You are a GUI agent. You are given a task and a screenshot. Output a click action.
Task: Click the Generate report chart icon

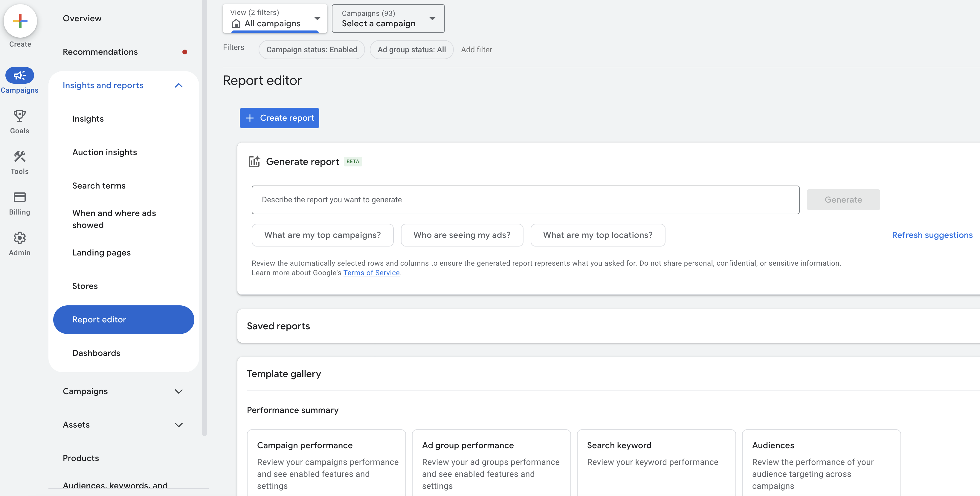click(x=254, y=161)
